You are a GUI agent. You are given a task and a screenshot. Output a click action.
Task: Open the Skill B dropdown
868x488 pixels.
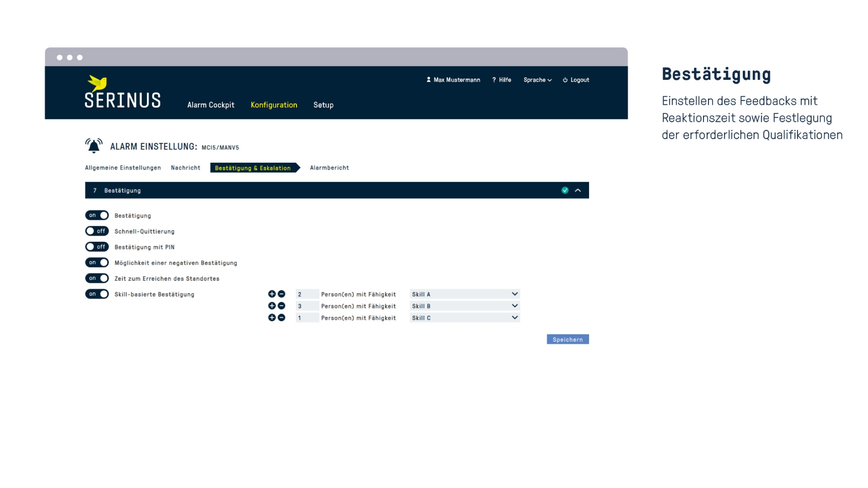[465, 306]
